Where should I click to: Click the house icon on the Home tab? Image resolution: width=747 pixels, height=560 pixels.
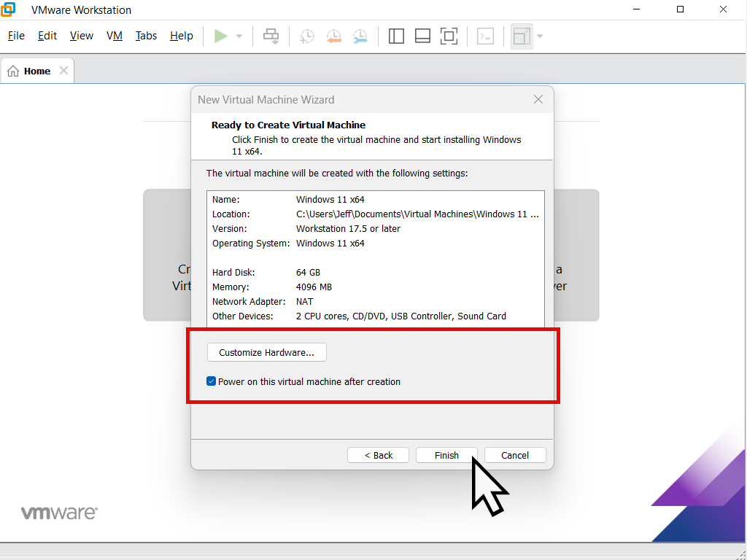(12, 70)
